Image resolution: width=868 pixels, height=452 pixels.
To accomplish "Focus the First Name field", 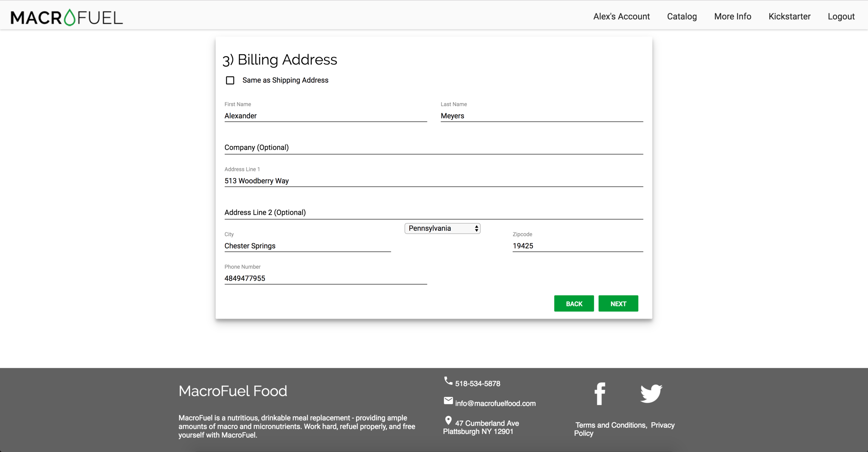I will click(326, 116).
